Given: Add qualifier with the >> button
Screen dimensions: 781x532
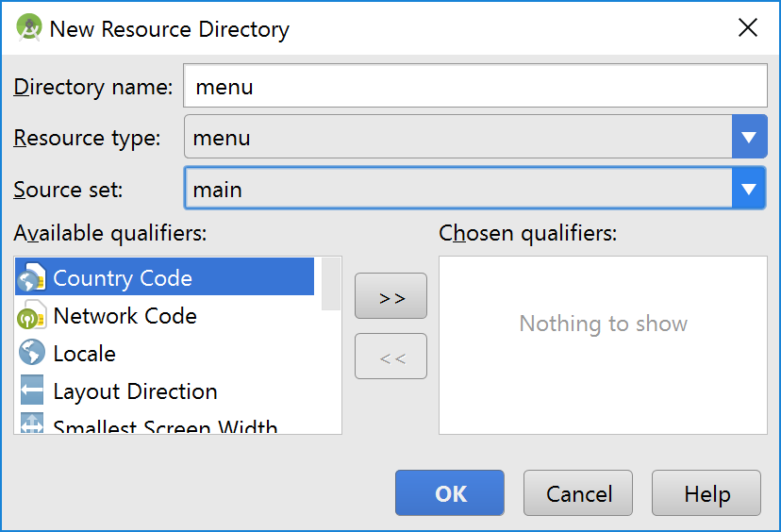Looking at the screenshot, I should (390, 296).
